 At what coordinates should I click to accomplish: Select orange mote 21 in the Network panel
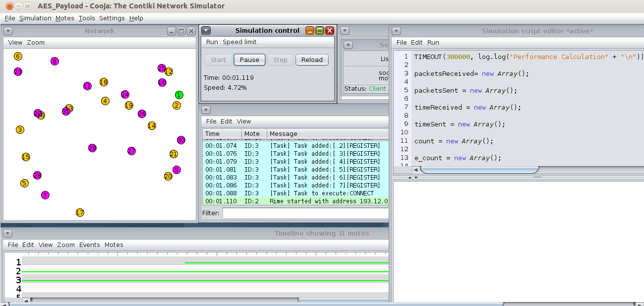click(174, 154)
